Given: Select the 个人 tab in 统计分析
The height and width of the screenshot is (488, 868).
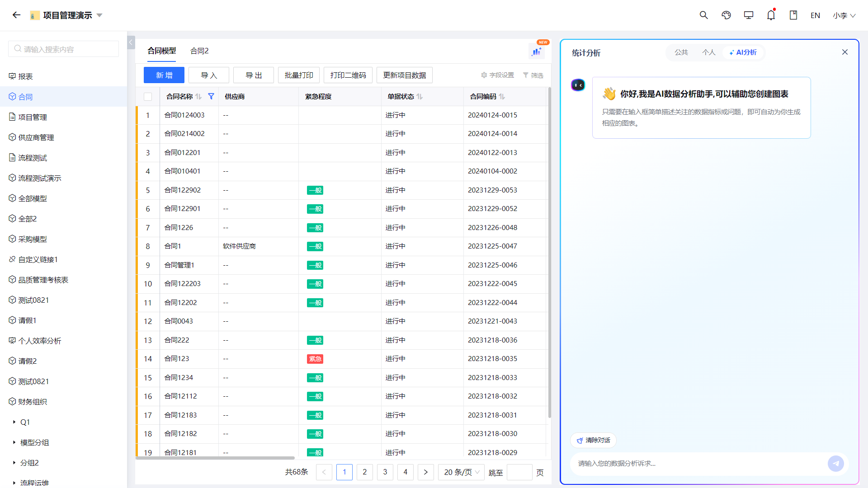Looking at the screenshot, I should click(708, 52).
